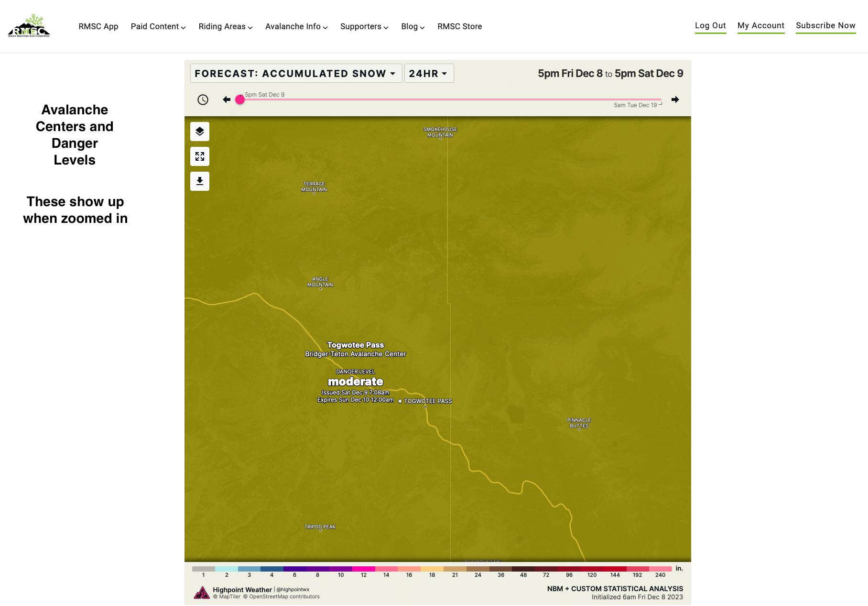Enter fullscreen map view
868x606 pixels.
click(200, 156)
